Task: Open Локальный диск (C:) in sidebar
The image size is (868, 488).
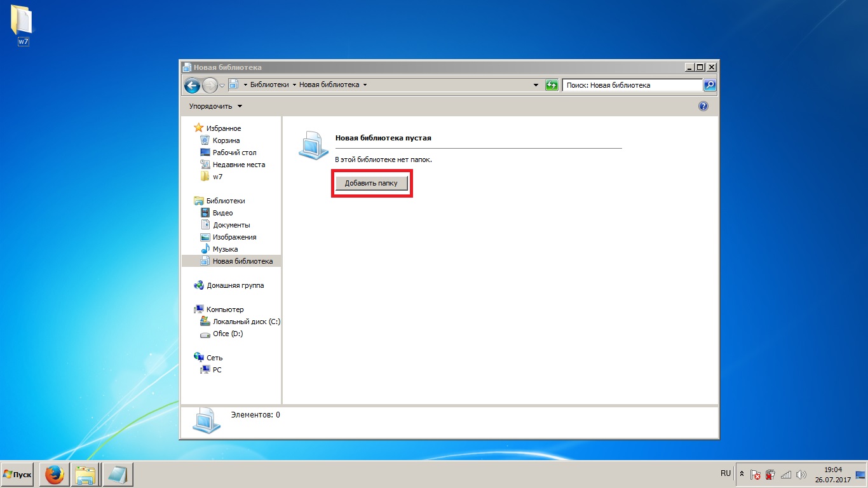Action: pyautogui.click(x=246, y=322)
